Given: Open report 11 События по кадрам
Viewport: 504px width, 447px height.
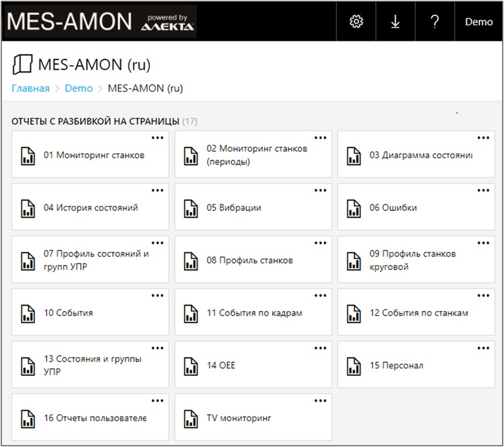Looking at the screenshot, I should tap(254, 313).
